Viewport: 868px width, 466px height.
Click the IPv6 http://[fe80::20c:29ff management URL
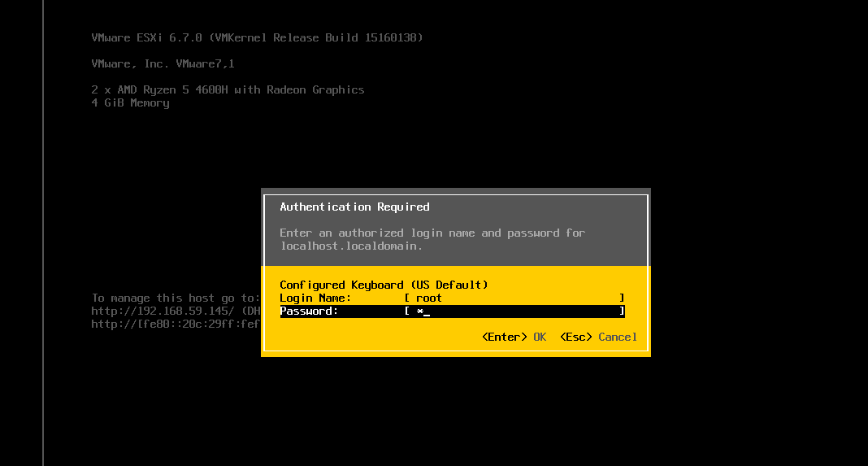click(x=176, y=324)
